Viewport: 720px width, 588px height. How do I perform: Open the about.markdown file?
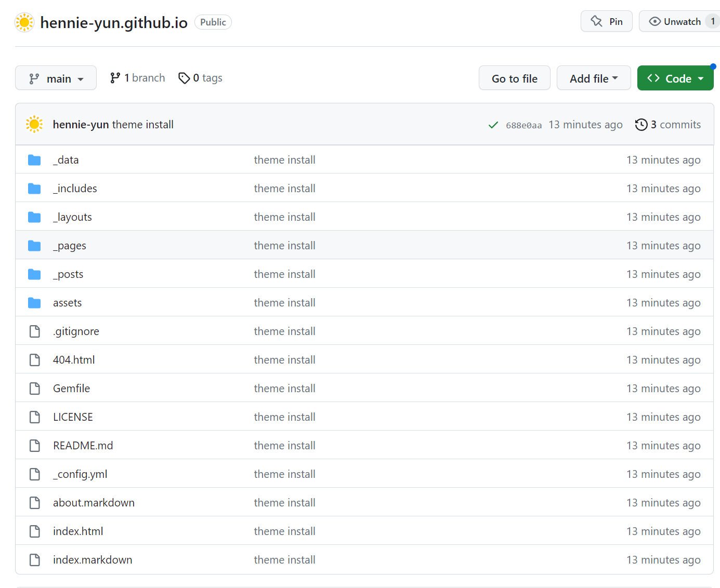tap(94, 503)
